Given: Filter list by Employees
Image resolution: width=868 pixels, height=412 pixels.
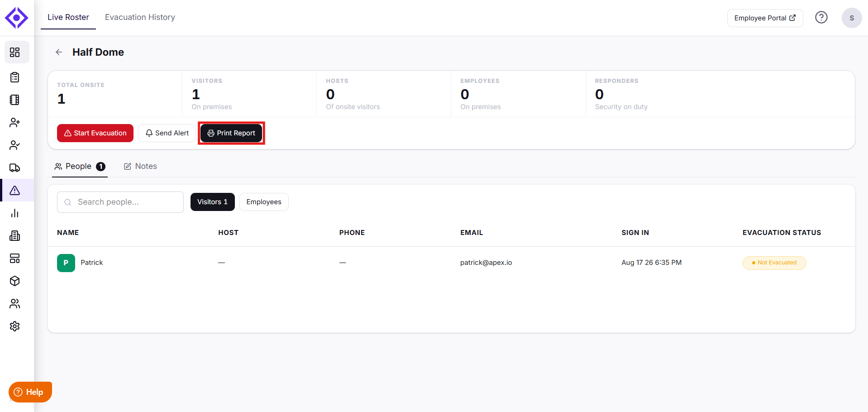Looking at the screenshot, I should [x=264, y=202].
